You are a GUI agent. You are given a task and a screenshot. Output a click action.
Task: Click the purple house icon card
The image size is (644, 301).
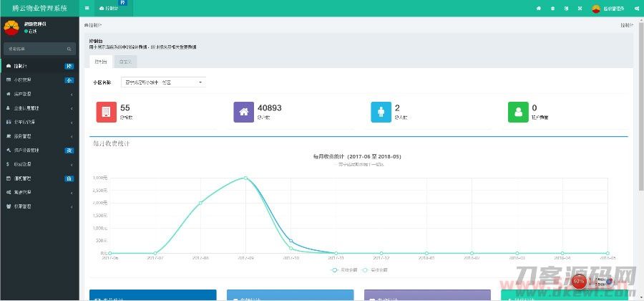[x=243, y=112]
